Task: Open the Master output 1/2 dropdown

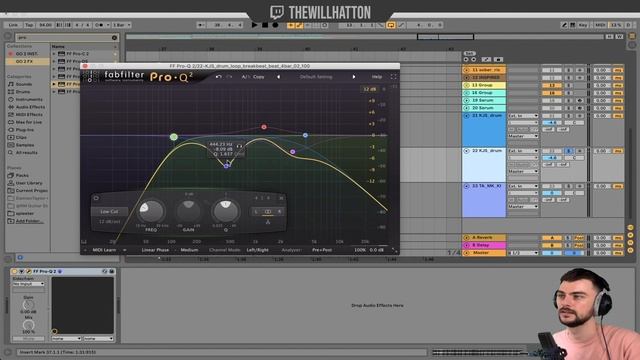Action: click(523, 253)
